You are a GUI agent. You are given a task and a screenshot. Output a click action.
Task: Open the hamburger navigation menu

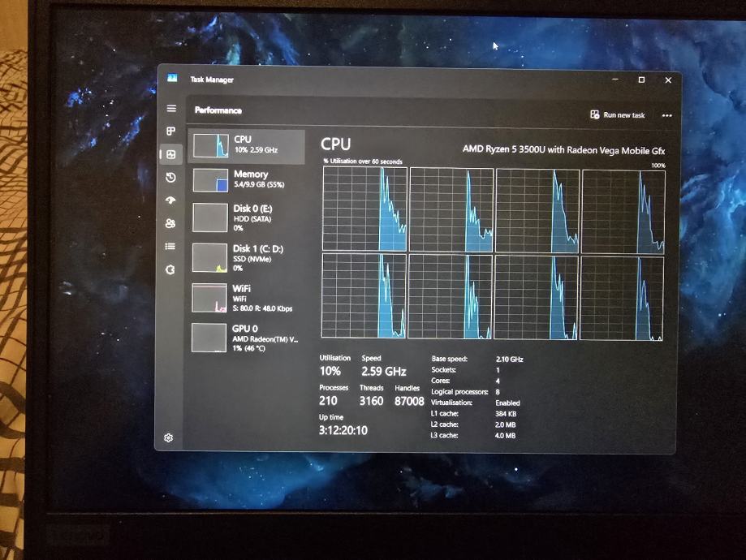[x=171, y=109]
